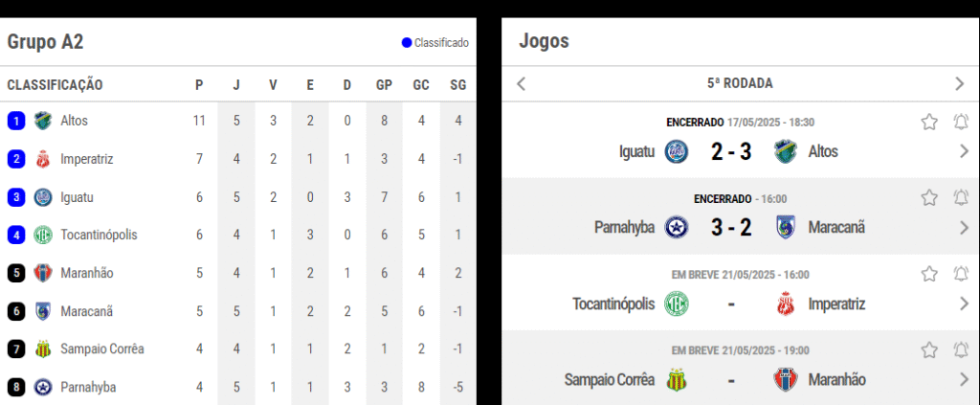Viewport: 980px width, 405px height.
Task: Toggle bell alert for Parnahyba vs Maracanã
Action: (x=961, y=197)
